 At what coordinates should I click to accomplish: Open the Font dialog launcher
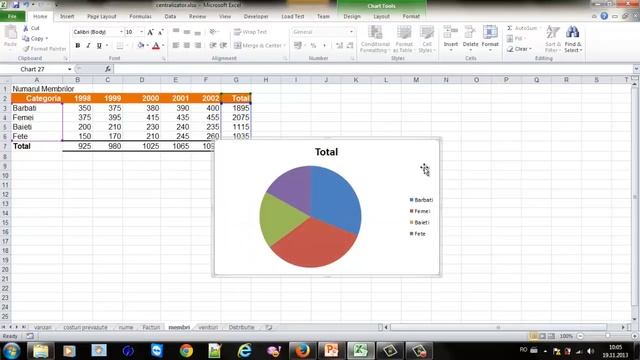pyautogui.click(x=164, y=59)
